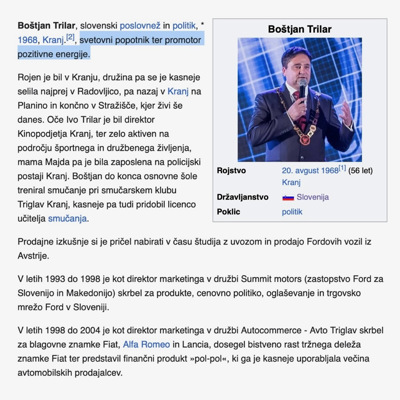Viewport: 400px width, 400px height.
Task: Click the 'Državljanstvo' label in infobox
Action: [243, 197]
